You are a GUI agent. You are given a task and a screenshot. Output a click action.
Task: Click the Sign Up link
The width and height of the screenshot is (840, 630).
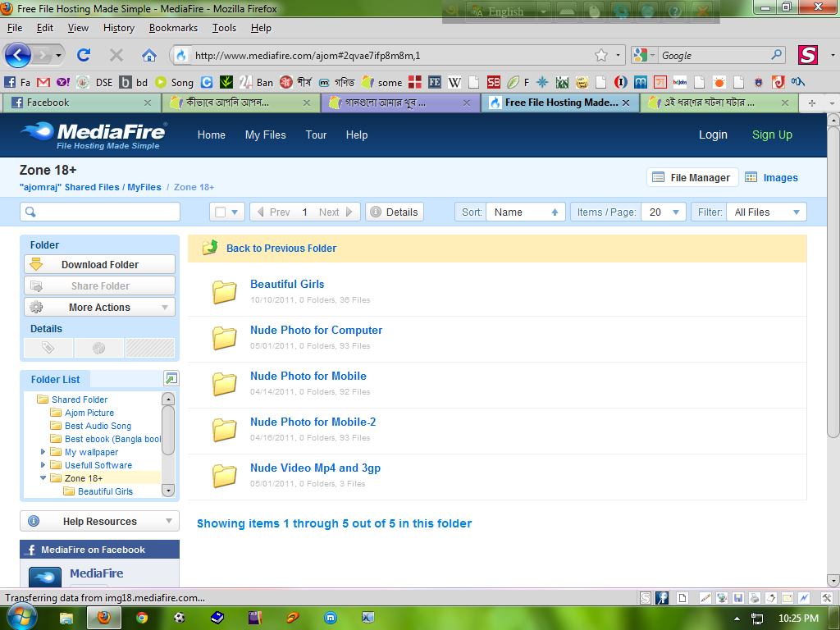point(772,135)
